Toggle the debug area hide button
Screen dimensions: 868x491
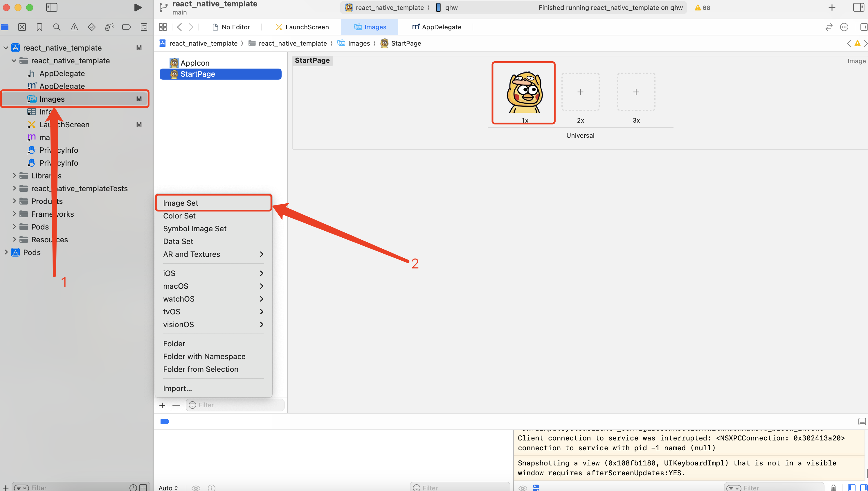pos(862,421)
